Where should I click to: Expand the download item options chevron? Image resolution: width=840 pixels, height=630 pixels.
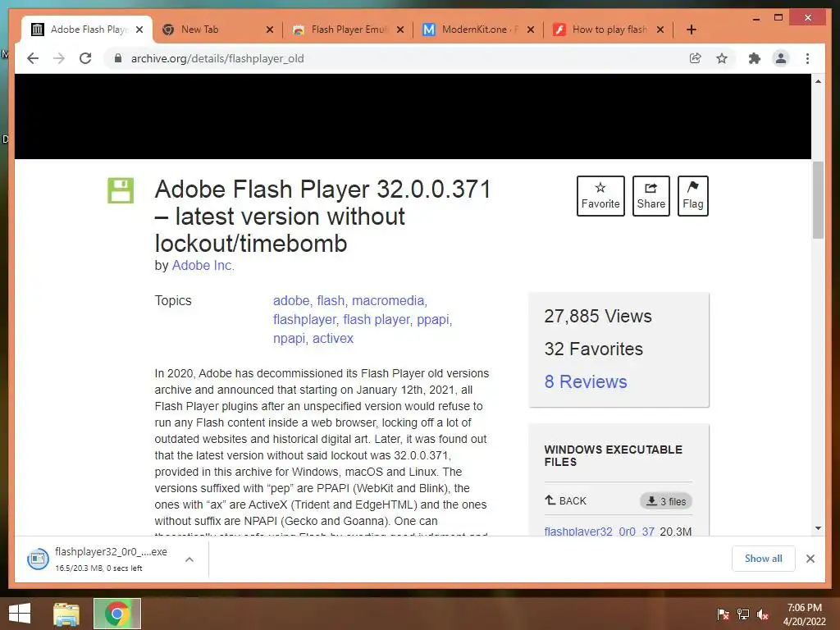tap(189, 559)
